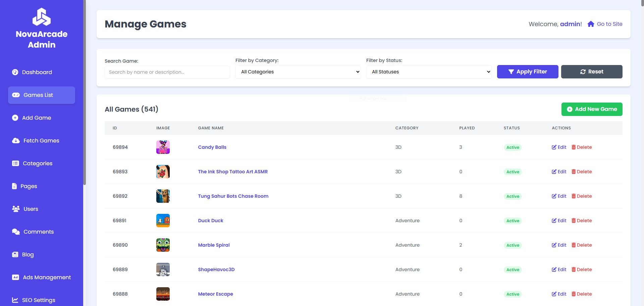Viewport: 644px width, 306px height.
Task: Click the Comments speech bubbles icon
Action: point(16,232)
